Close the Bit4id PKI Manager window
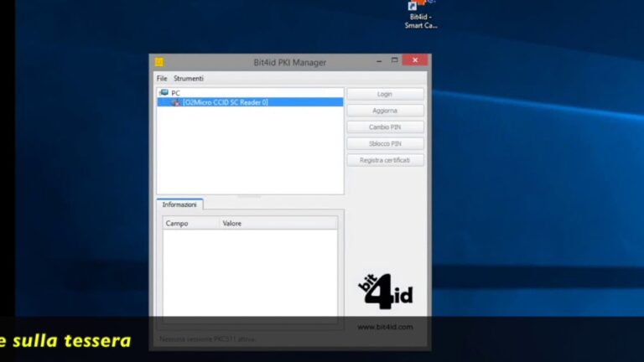Screen dimensions: 644x362 [415, 60]
